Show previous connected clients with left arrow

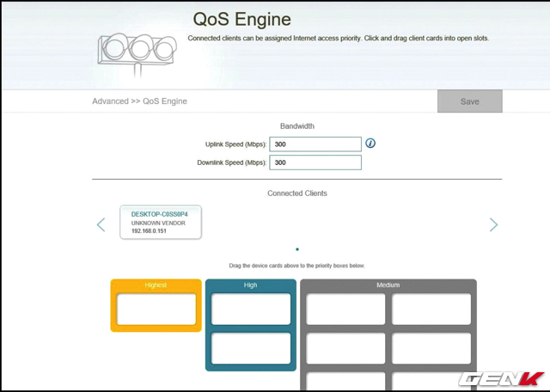pos(101,224)
